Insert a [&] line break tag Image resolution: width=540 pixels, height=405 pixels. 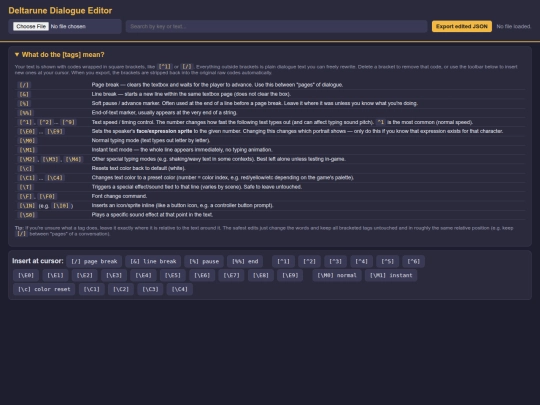click(153, 261)
